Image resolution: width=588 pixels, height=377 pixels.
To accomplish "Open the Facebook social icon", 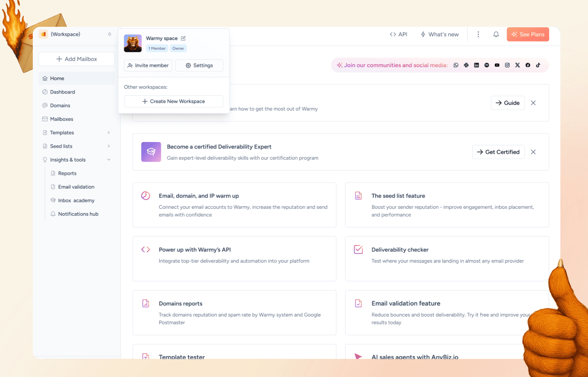I will click(x=528, y=65).
